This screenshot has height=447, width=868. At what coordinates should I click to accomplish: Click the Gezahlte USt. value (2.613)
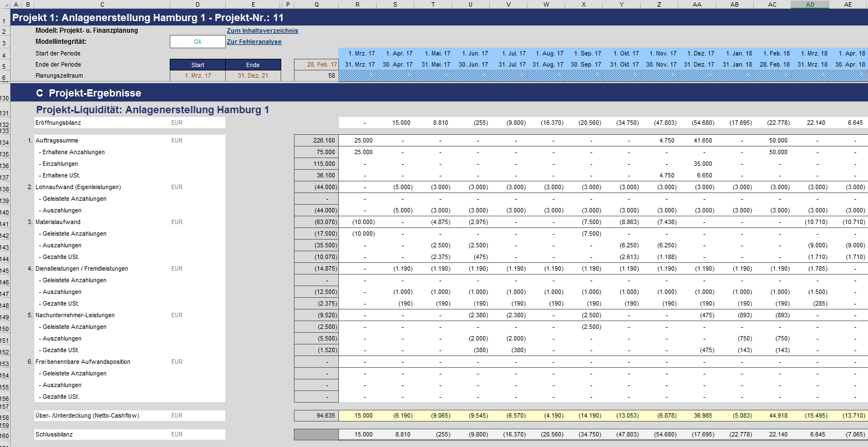coord(621,257)
